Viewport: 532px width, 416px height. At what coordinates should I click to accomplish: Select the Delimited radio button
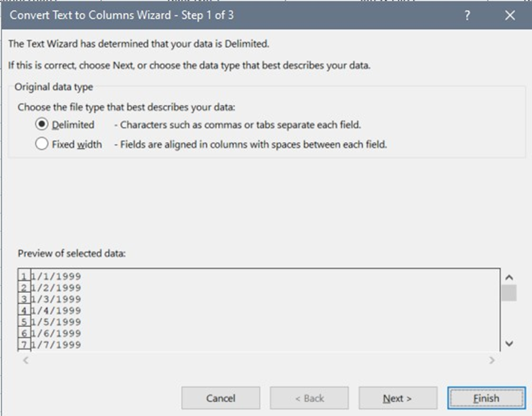41,125
